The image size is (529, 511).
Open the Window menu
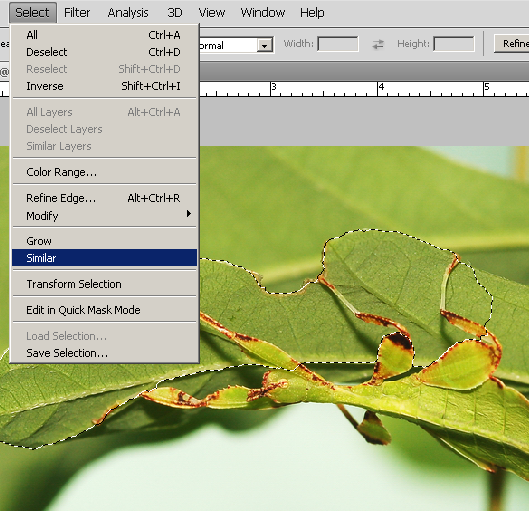coord(263,12)
